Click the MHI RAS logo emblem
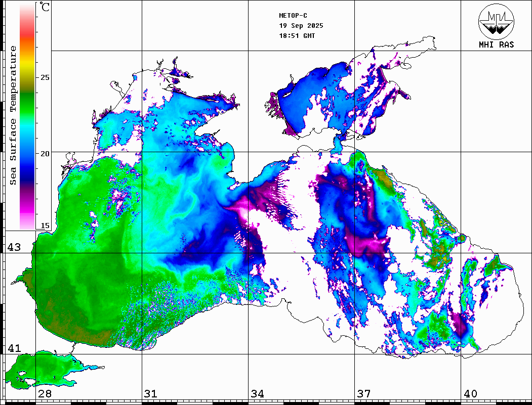Screen dimensions: 532x405 click(x=496, y=22)
